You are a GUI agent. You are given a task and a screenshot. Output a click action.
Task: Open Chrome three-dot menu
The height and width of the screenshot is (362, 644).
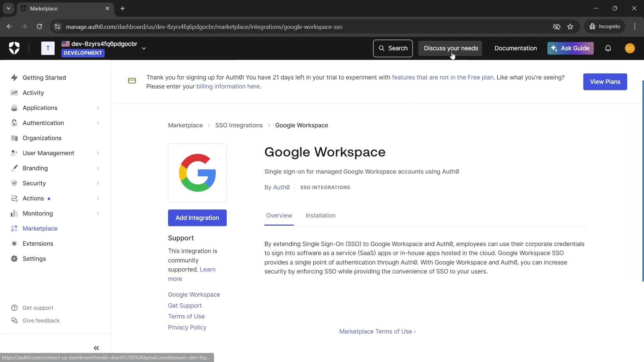(x=635, y=26)
